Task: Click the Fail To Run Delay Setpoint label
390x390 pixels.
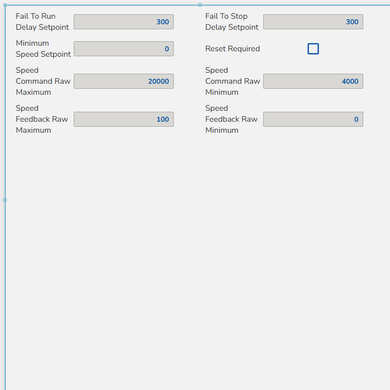Action: tap(42, 22)
